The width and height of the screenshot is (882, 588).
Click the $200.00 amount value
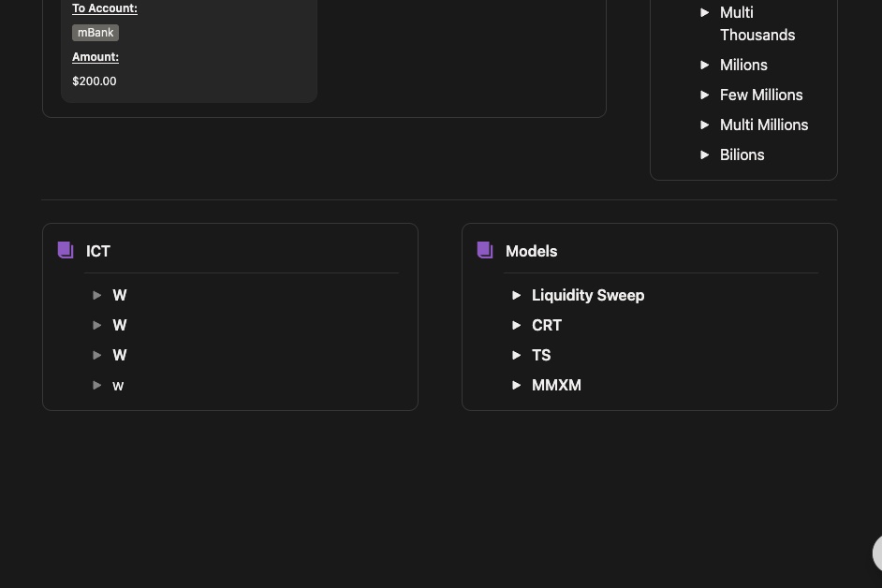[x=95, y=81]
